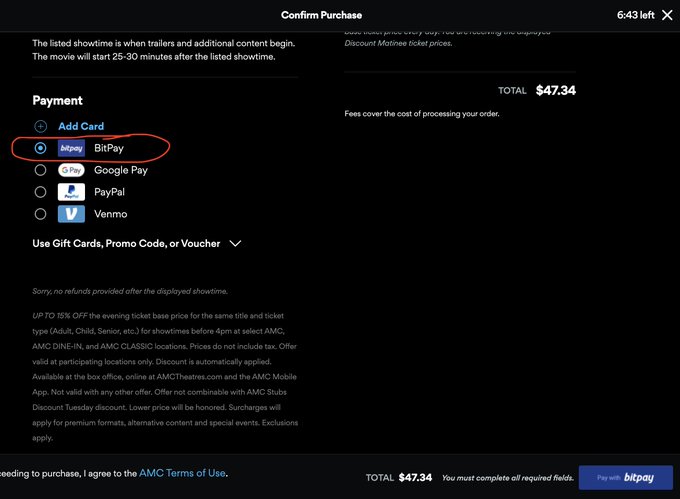Image resolution: width=680 pixels, height=499 pixels.
Task: Click Use Gift Cards, Promo Code, or Voucher
Action: pos(126,244)
